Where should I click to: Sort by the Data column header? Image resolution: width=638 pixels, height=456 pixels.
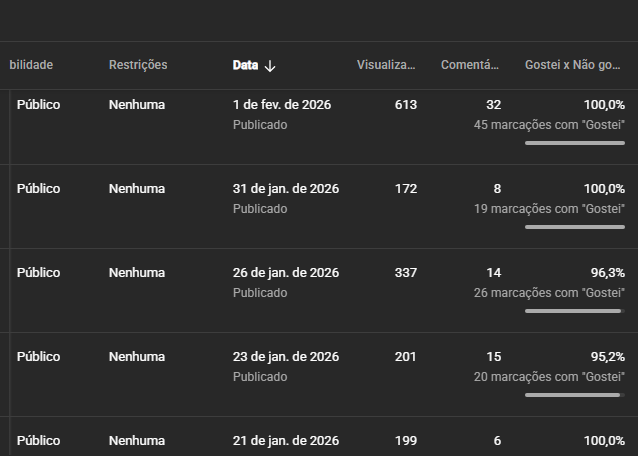coord(245,65)
